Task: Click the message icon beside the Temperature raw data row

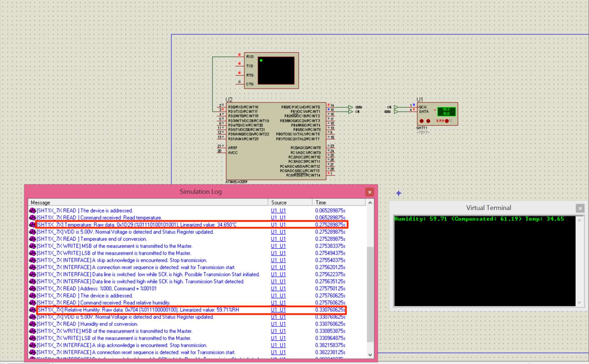Action: (x=33, y=224)
